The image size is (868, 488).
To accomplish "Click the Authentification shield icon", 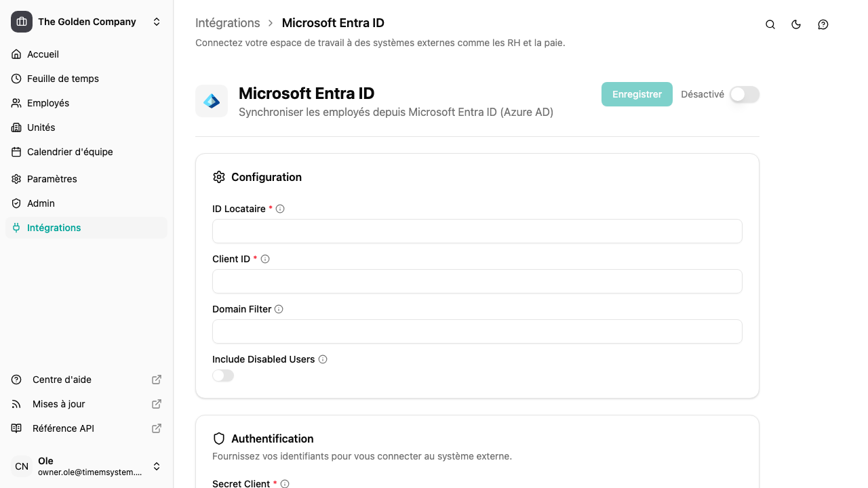I will pos(219,438).
